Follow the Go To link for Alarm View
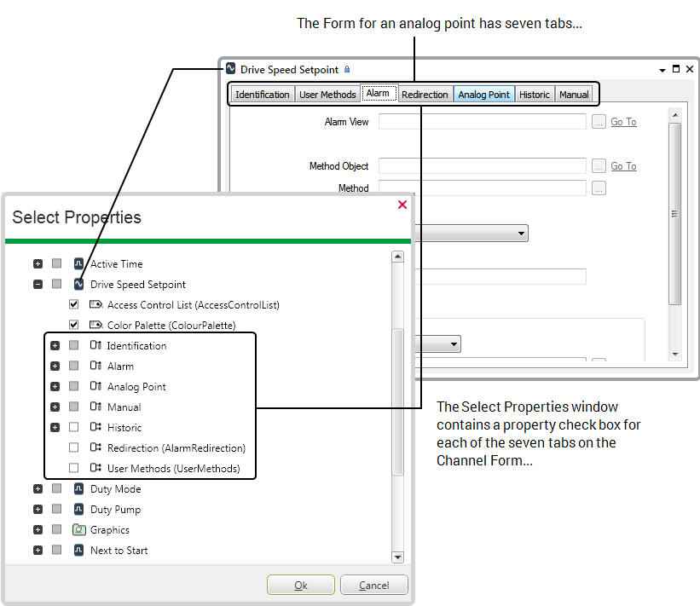The height and width of the screenshot is (606, 700). 623,122
